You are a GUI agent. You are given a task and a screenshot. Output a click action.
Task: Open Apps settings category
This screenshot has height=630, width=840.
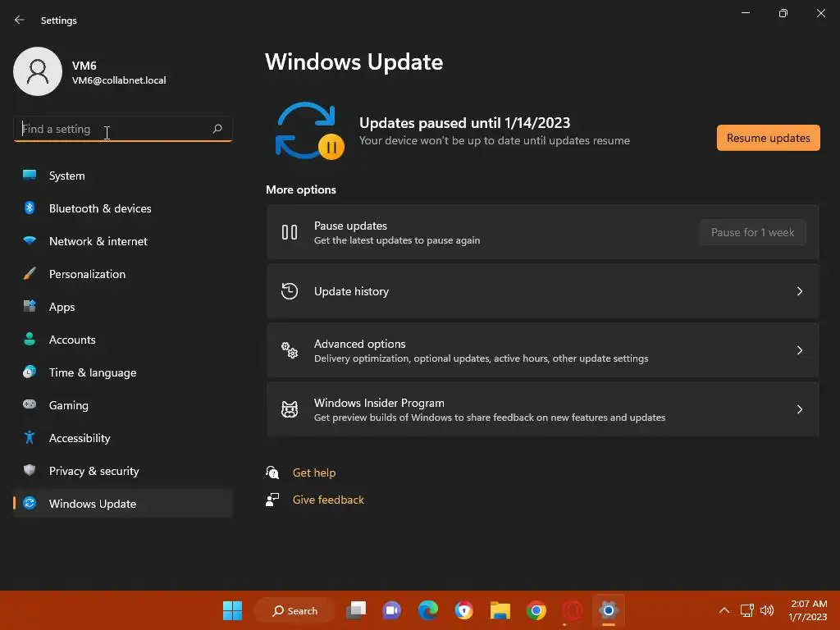coord(123,307)
